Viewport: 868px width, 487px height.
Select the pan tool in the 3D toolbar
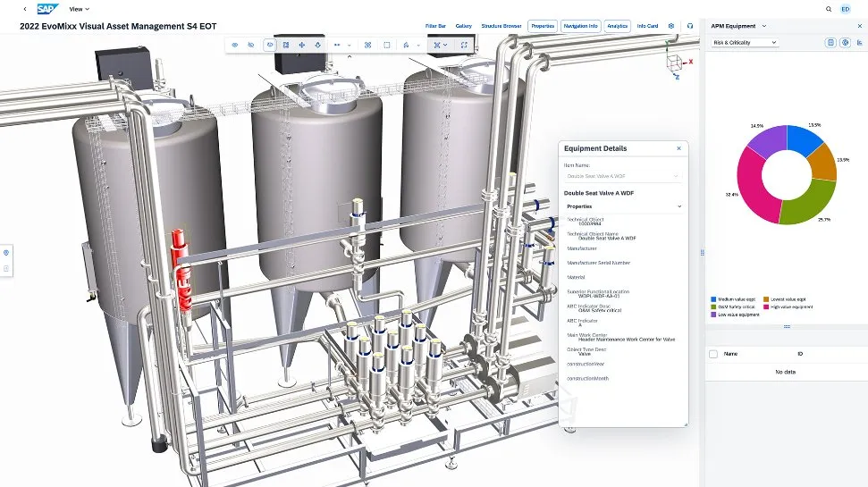[x=302, y=44]
